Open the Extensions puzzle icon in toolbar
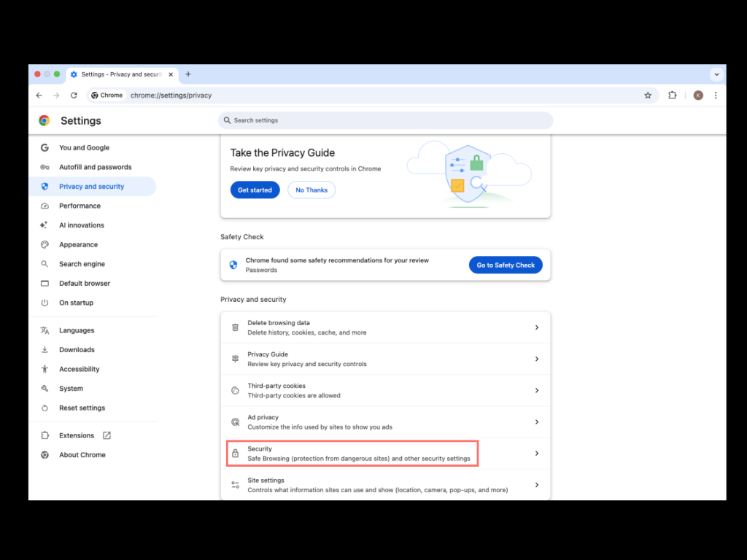 tap(673, 96)
